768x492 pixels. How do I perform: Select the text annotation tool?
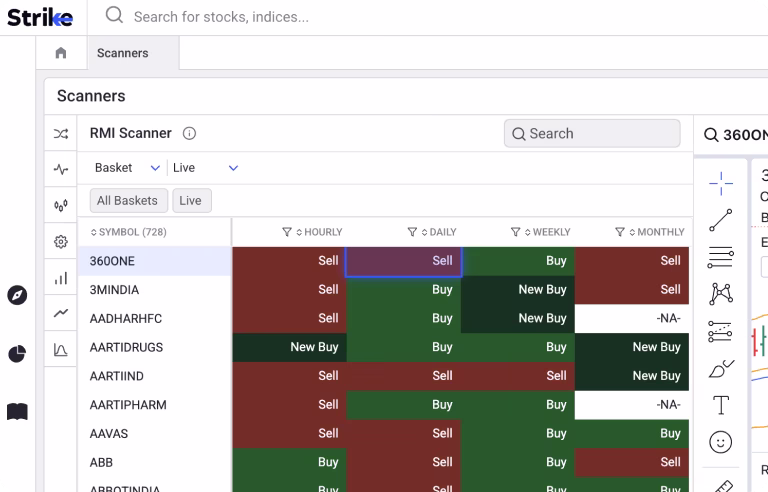(x=720, y=405)
